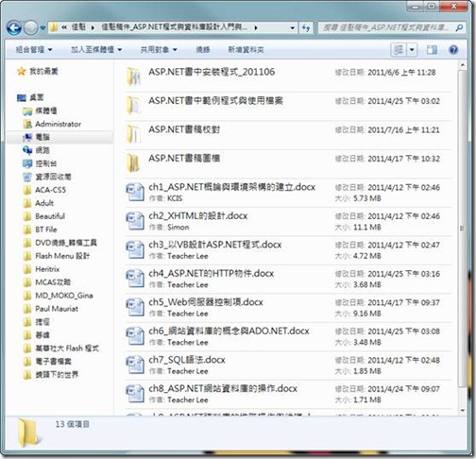The image size is (476, 459).
Task: Refresh the folder view button
Action: click(306, 28)
